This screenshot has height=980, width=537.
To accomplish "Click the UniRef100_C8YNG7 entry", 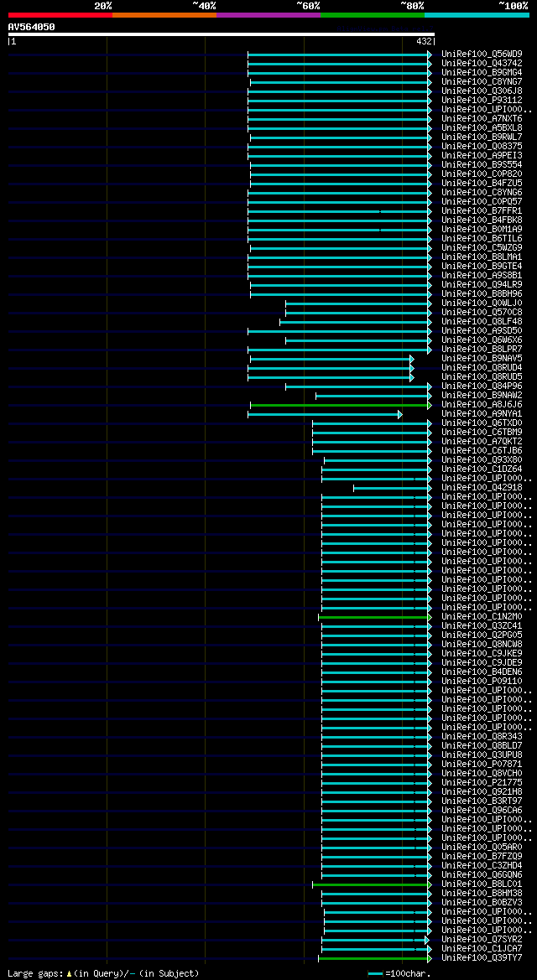I will pos(482,82).
